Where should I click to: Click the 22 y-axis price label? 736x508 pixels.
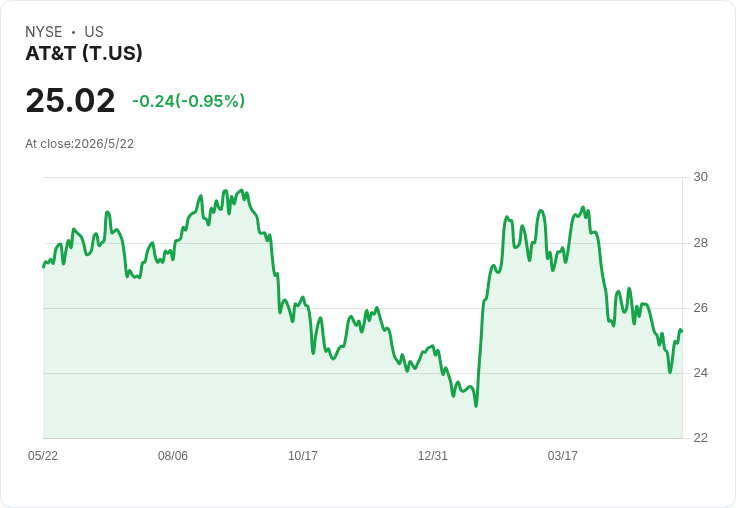click(x=700, y=438)
